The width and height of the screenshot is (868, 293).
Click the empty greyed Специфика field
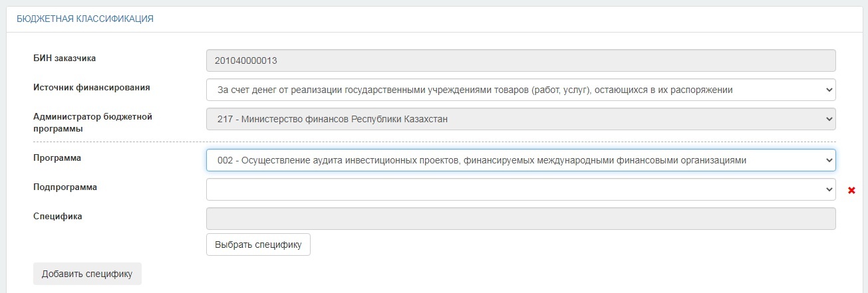click(521, 219)
